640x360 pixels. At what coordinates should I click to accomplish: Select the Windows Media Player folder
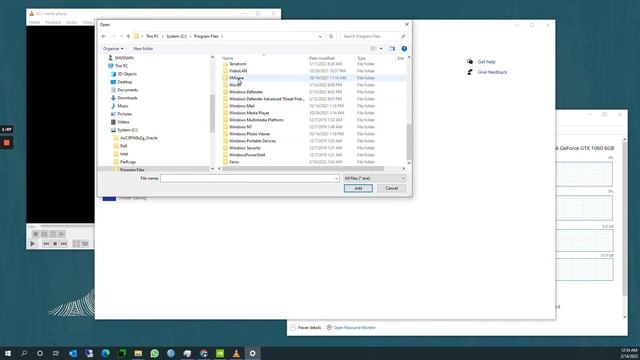coord(249,113)
